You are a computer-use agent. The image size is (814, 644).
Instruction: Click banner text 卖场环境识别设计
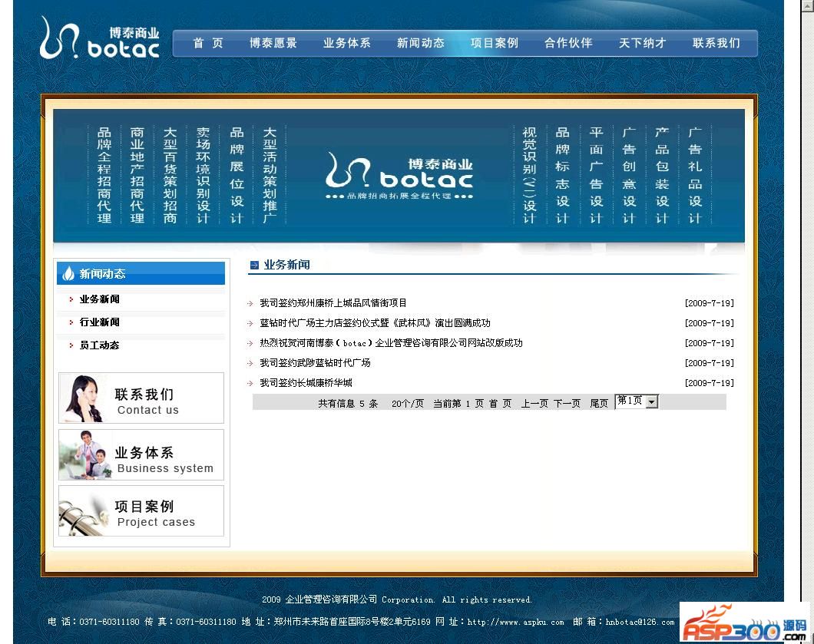click(203, 175)
